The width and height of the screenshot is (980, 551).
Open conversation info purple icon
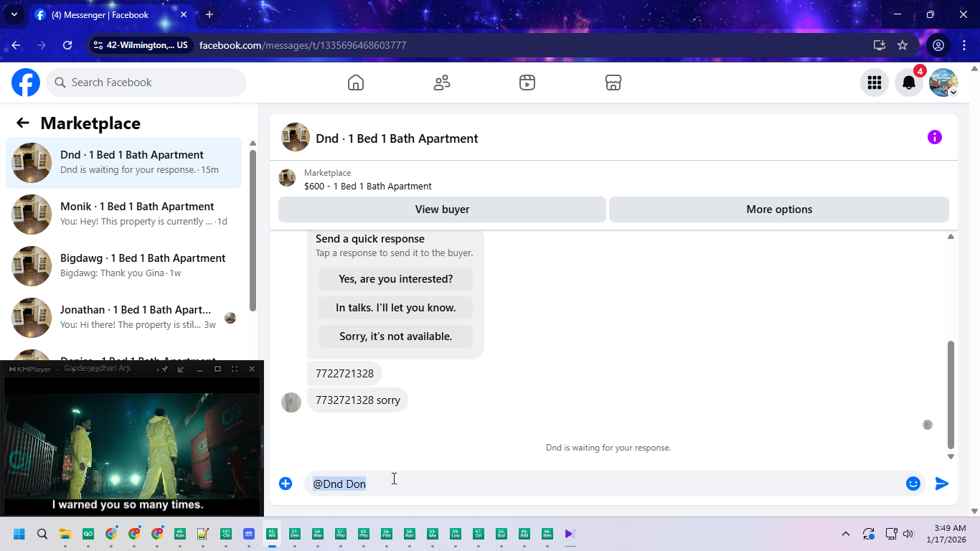pyautogui.click(x=934, y=137)
